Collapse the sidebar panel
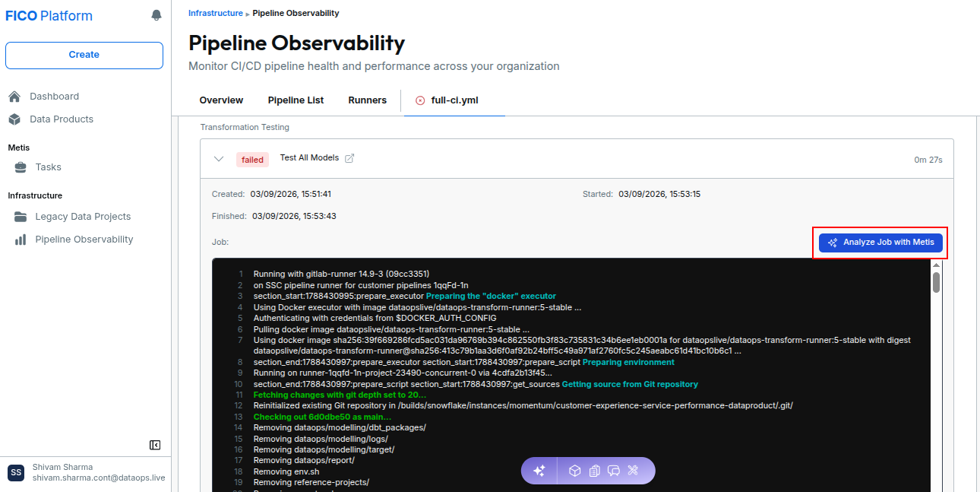The height and width of the screenshot is (492, 980). (155, 445)
